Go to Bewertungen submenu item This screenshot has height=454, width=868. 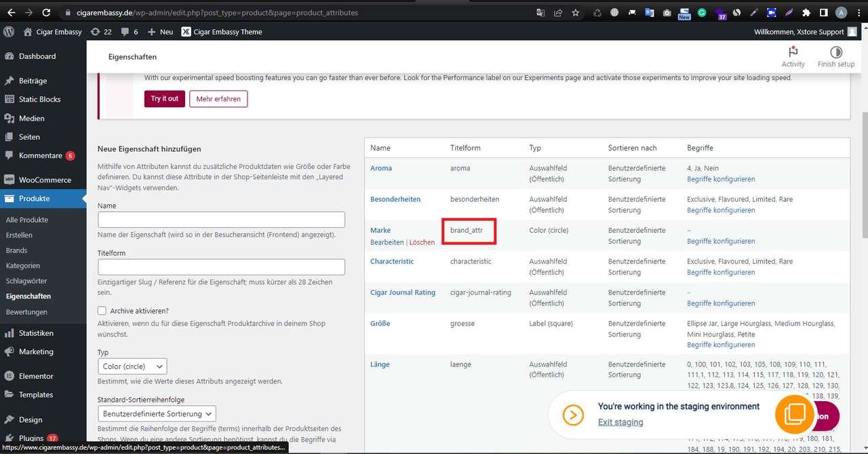pyautogui.click(x=26, y=312)
